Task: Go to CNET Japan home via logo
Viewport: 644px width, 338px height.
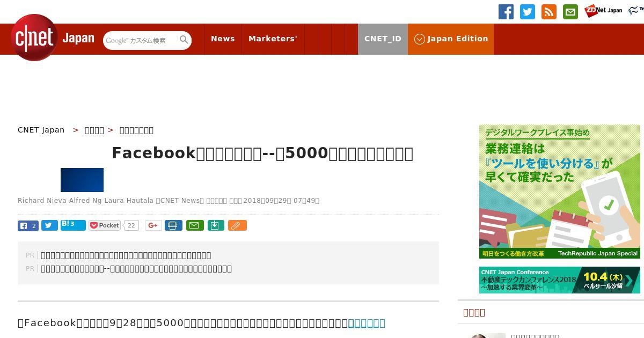Action: click(x=53, y=38)
